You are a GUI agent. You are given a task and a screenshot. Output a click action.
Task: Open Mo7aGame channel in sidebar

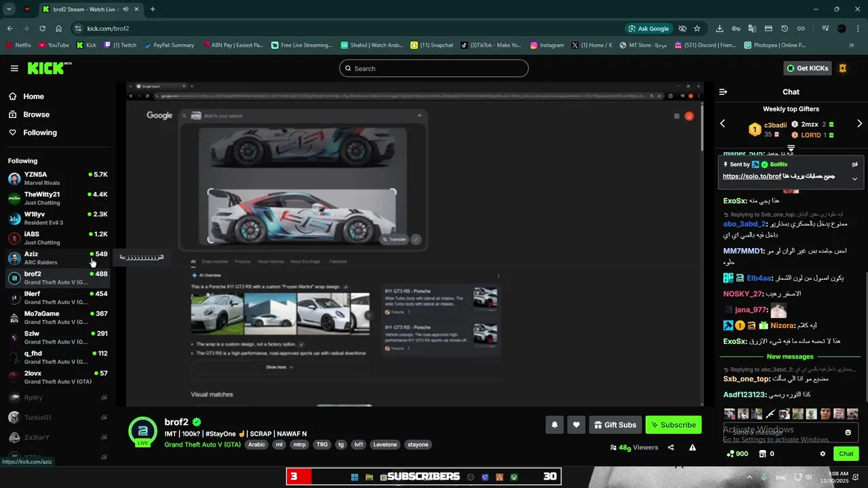pos(58,318)
